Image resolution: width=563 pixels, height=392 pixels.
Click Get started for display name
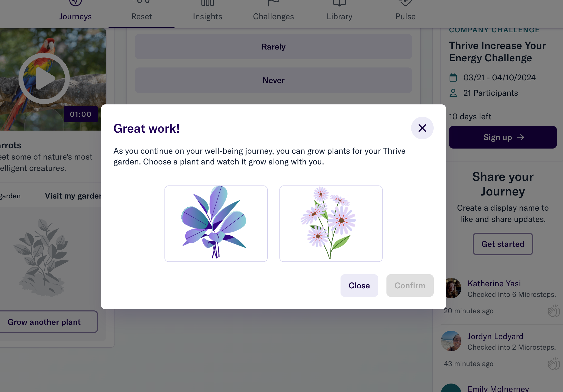[502, 244]
